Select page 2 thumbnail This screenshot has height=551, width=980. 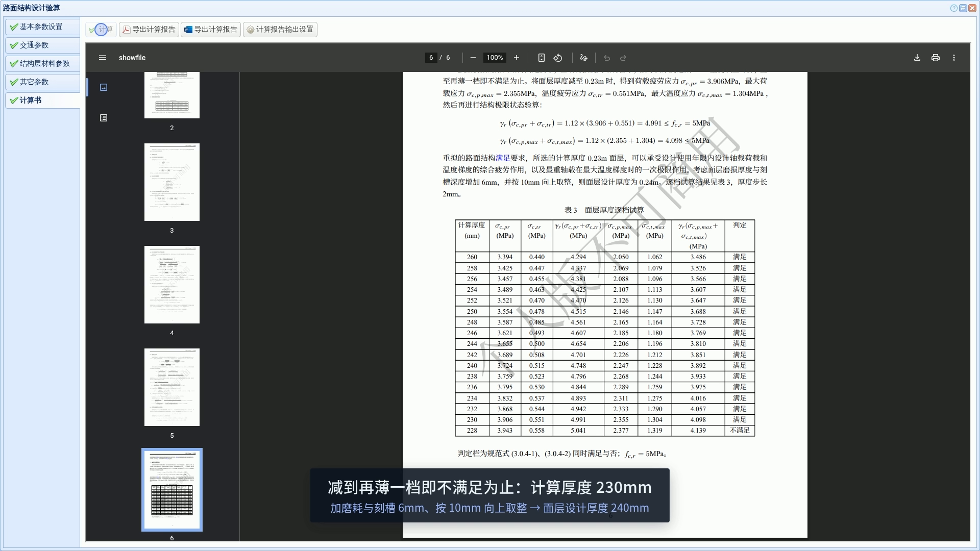click(x=172, y=95)
